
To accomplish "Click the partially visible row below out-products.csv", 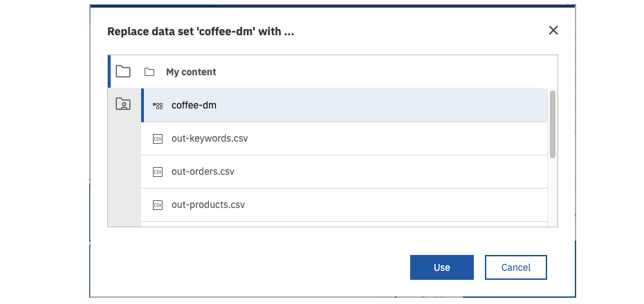I will pyautogui.click(x=342, y=224).
